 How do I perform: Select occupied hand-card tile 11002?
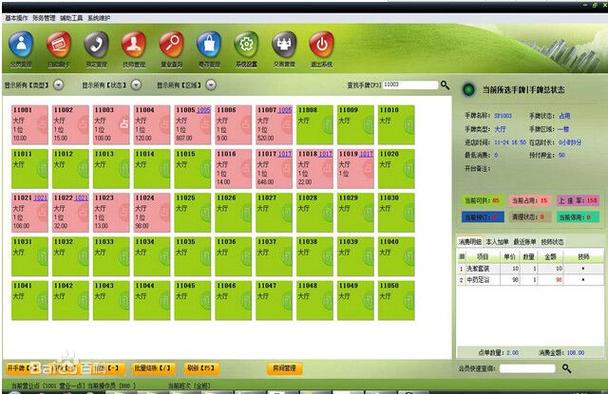[71, 125]
